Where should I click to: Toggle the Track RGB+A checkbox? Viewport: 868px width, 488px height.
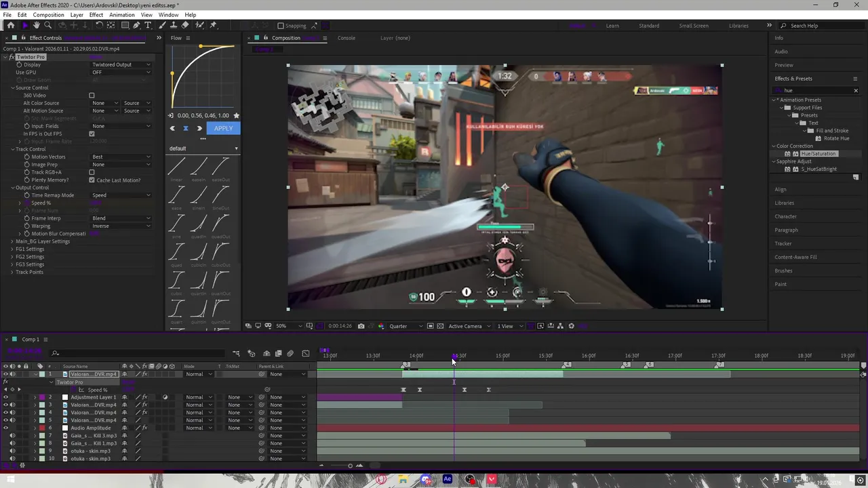(92, 172)
